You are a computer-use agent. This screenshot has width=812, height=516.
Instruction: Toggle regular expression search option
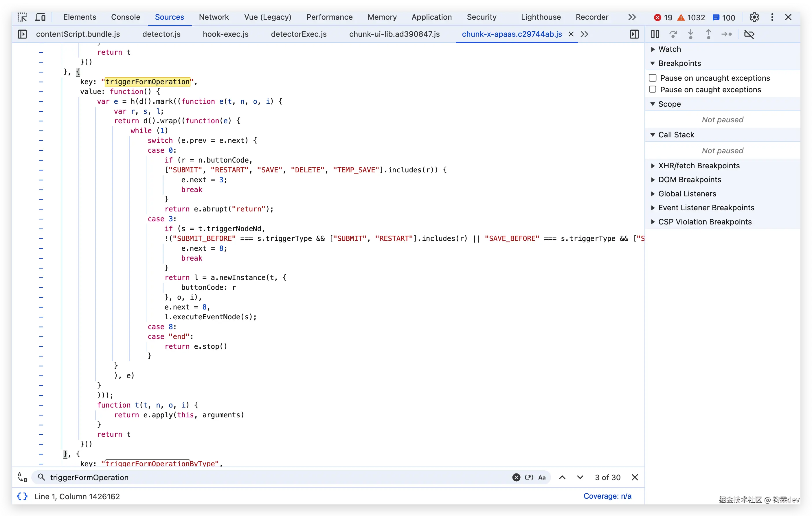click(x=529, y=477)
